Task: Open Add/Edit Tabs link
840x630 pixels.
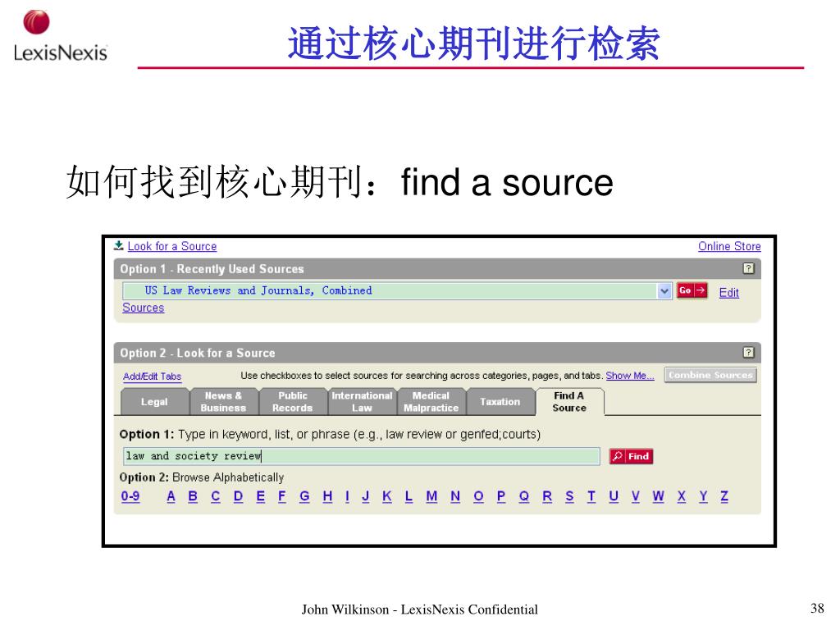Action: 152,376
